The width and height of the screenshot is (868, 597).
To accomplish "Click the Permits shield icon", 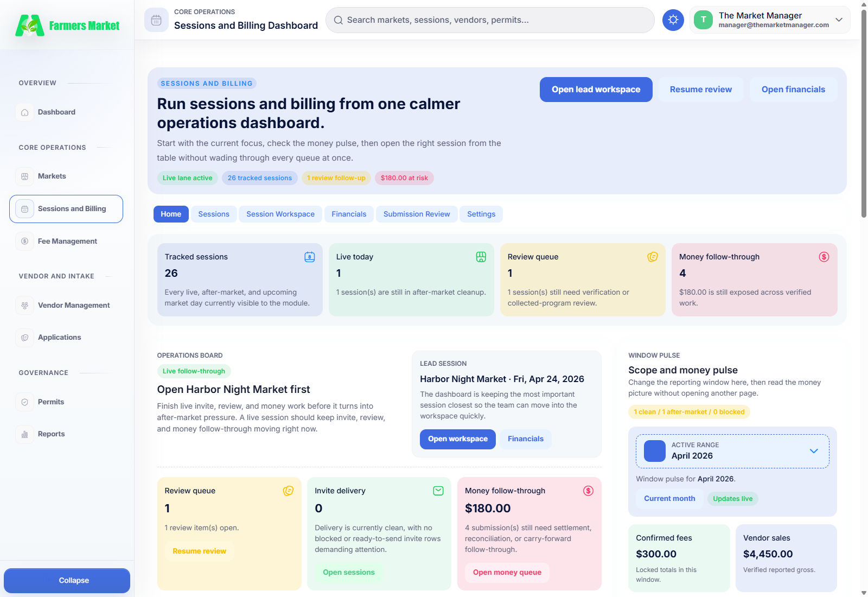I will coord(24,402).
